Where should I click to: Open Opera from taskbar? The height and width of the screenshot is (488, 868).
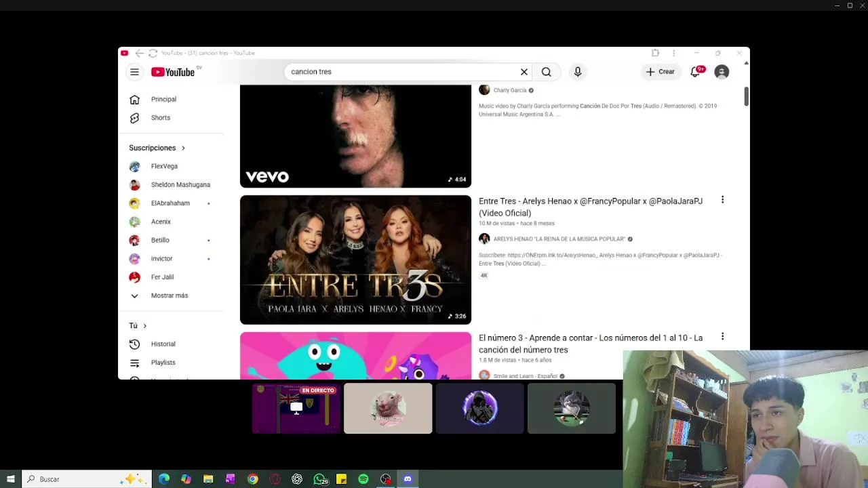click(275, 479)
